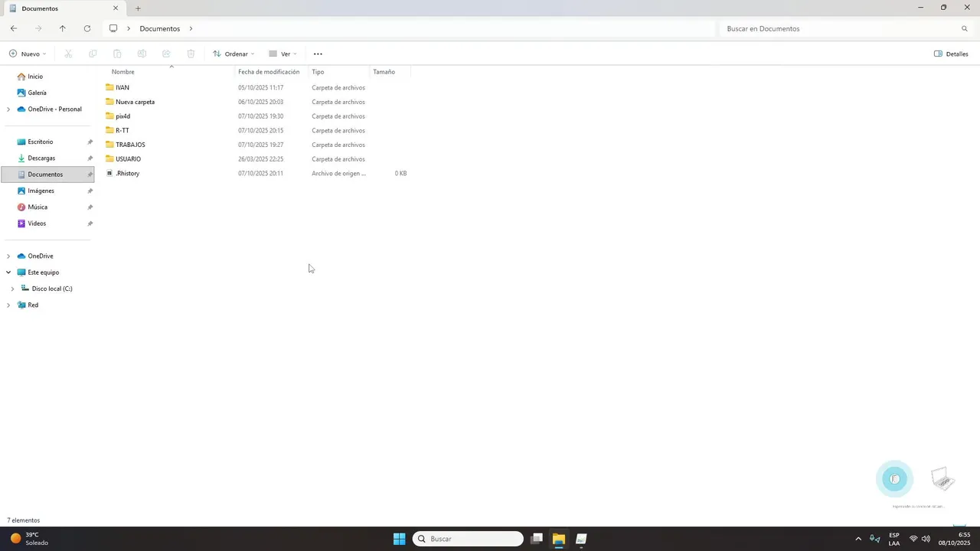The height and width of the screenshot is (551, 980).
Task: Select the TRABAJOS folder name
Action: pos(130,145)
